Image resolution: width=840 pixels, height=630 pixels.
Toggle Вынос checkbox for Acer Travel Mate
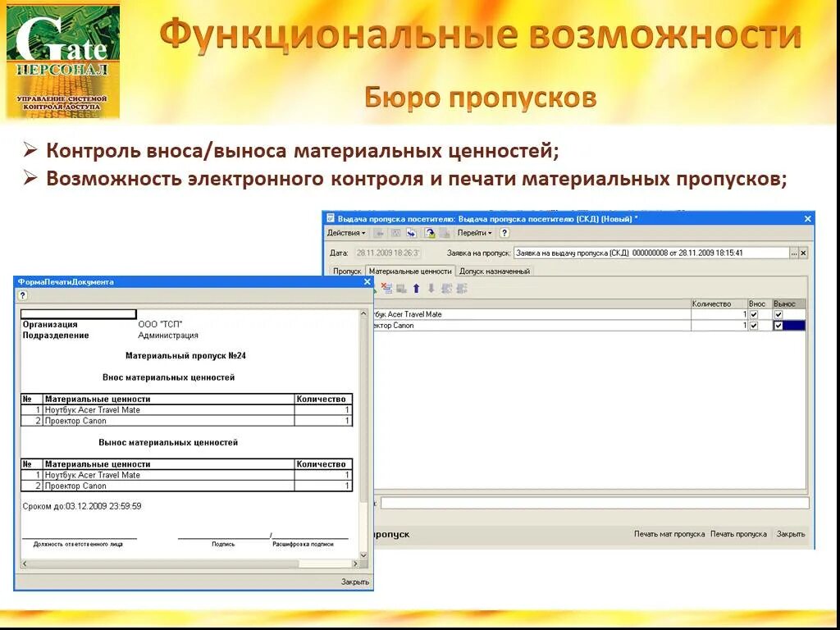(778, 314)
